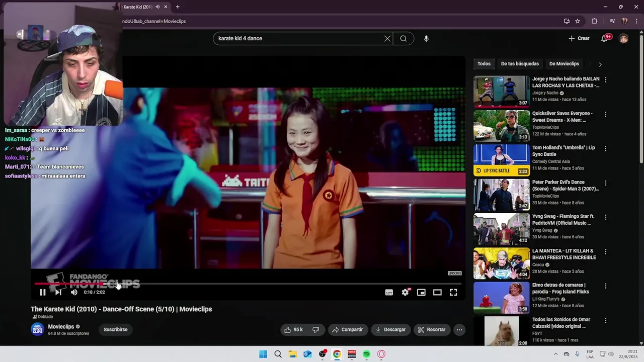Viewport: 644px width, 362px height.
Task: Open YouTube notifications bell
Action: pyautogui.click(x=605, y=38)
